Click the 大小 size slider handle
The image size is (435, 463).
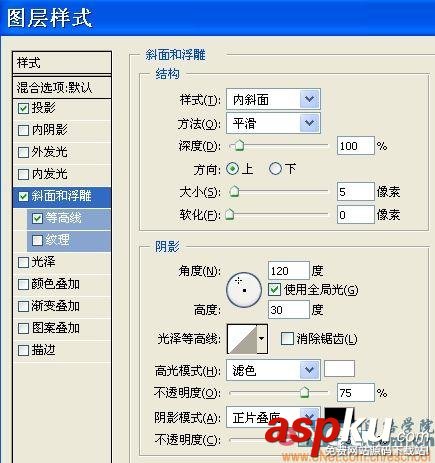234,192
